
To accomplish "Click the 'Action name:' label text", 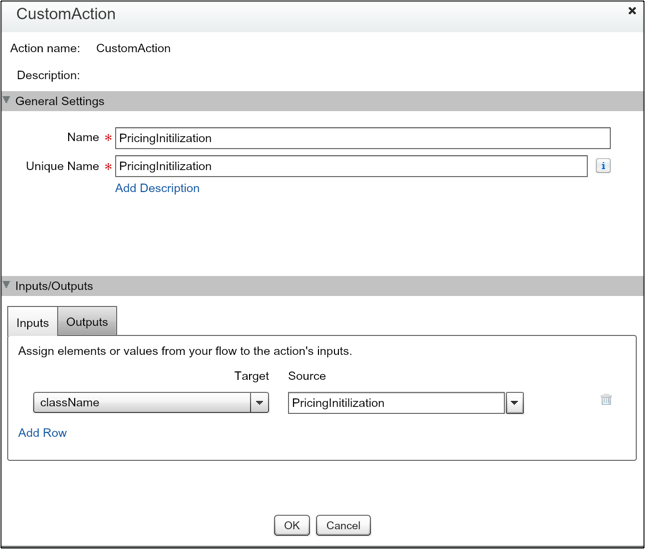I will [x=45, y=48].
